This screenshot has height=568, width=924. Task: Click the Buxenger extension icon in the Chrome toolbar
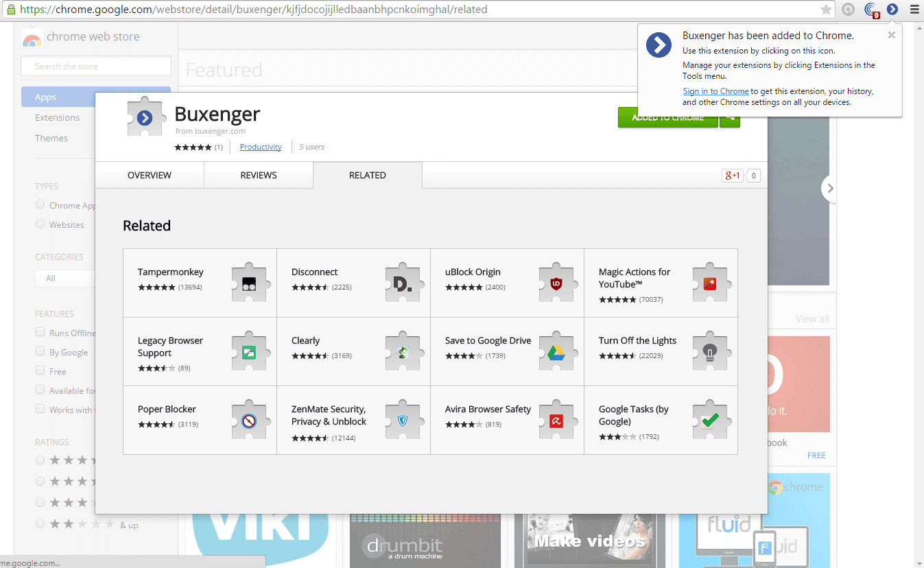point(892,10)
